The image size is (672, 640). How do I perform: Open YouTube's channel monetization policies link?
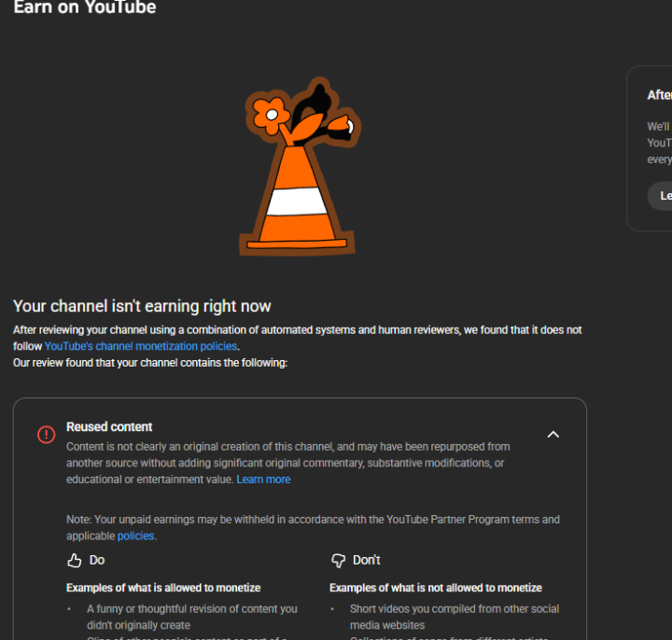pos(141,346)
